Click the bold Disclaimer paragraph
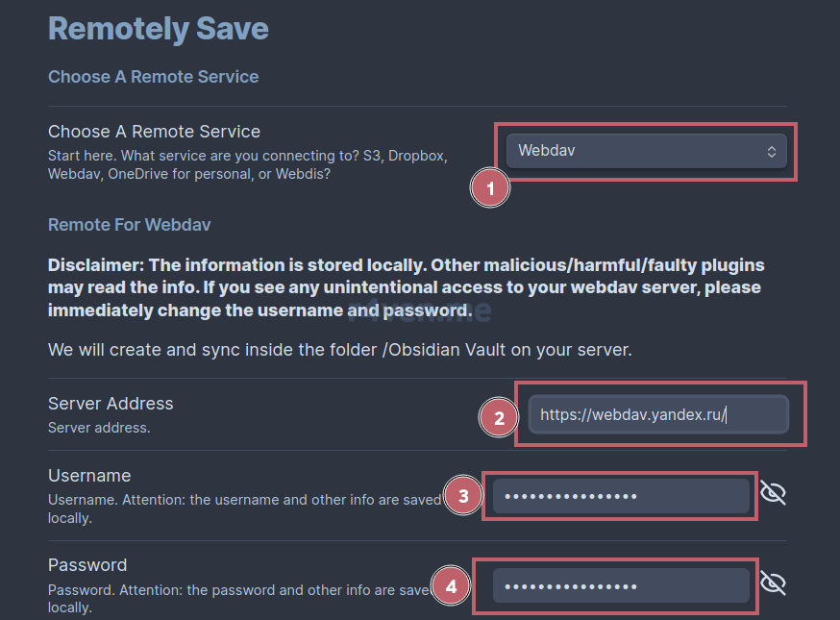Image resolution: width=840 pixels, height=620 pixels. click(407, 287)
